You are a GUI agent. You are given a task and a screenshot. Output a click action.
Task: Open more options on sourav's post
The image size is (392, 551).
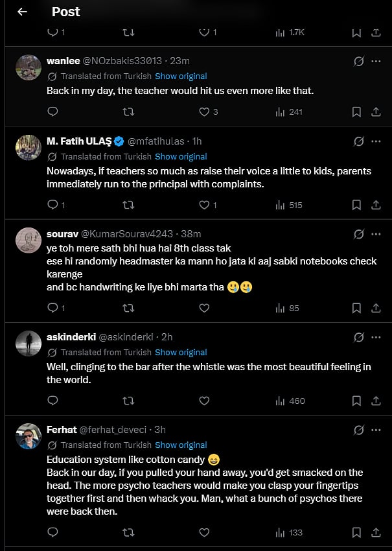[376, 235]
